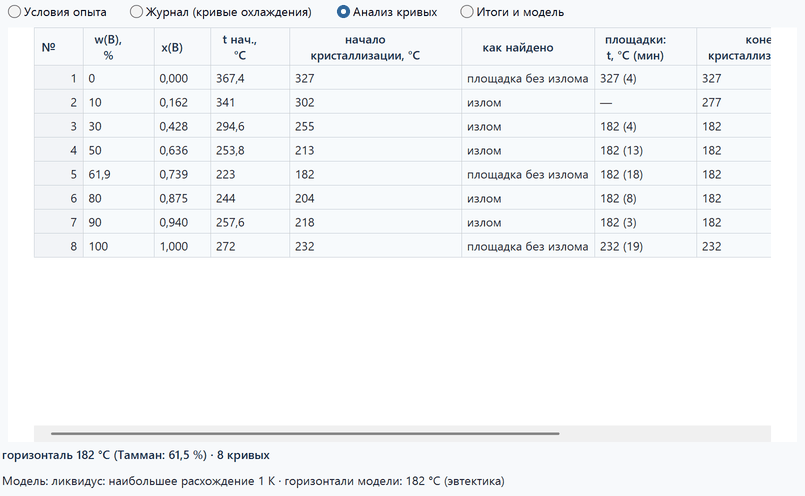Select row number 8 in the № column
The image size is (805, 496).
(x=59, y=246)
